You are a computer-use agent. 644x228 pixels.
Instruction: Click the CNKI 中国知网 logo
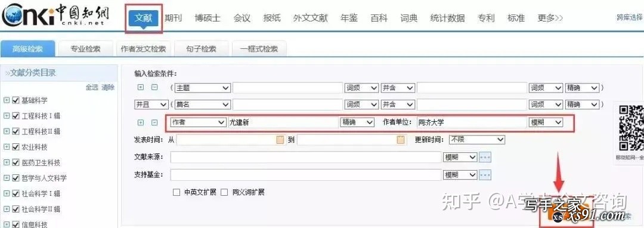[56, 16]
